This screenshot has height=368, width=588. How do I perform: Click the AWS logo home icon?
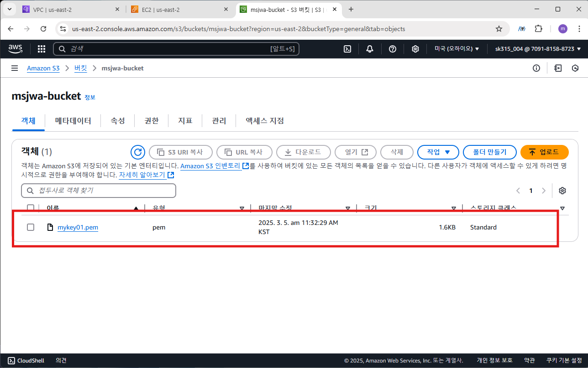tap(16, 49)
